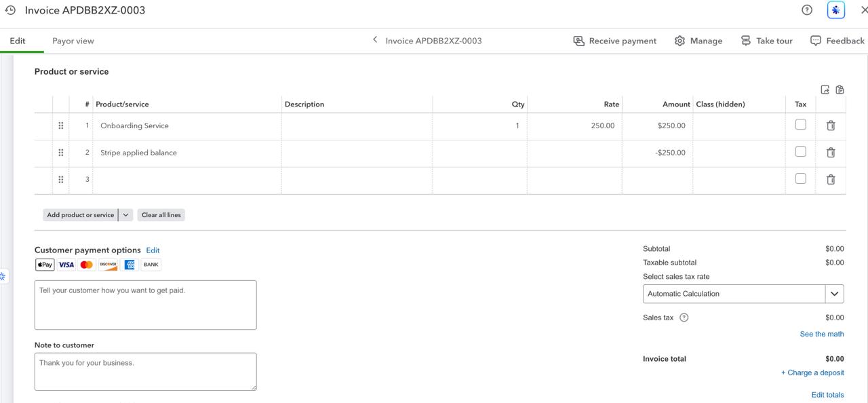The height and width of the screenshot is (403, 868).
Task: Click the Qty value 1 cell
Action: point(480,126)
